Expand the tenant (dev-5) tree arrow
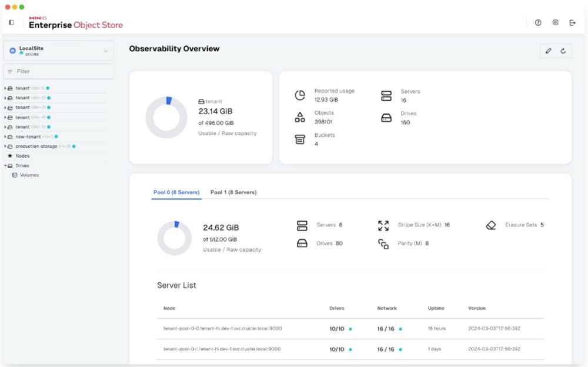The width and height of the screenshot is (588, 367). pos(5,127)
